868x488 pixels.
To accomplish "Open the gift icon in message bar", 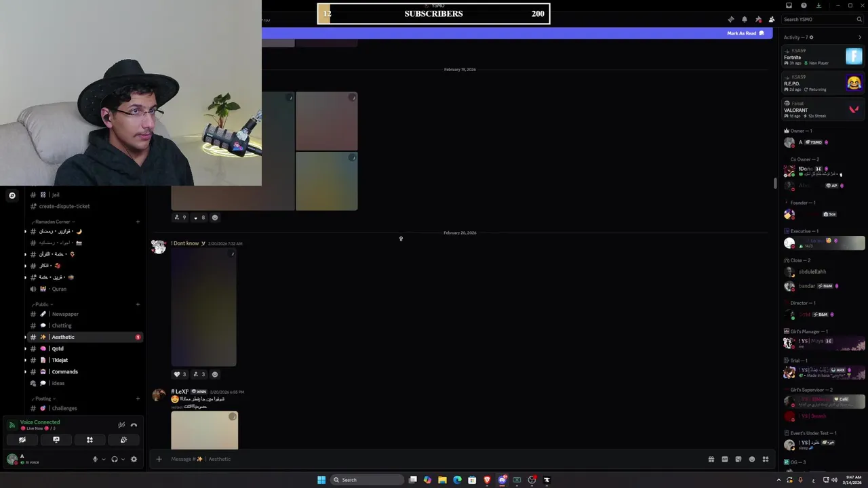I will (x=711, y=459).
